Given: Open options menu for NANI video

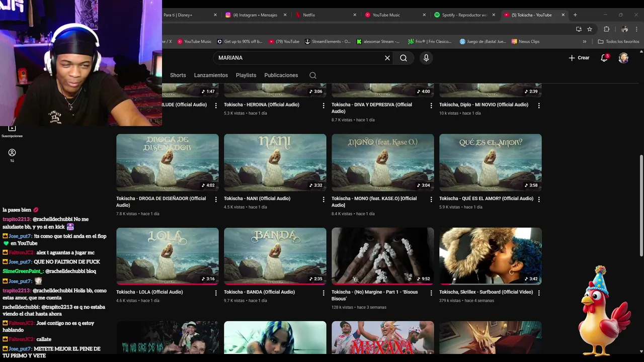Looking at the screenshot, I should pos(324,200).
